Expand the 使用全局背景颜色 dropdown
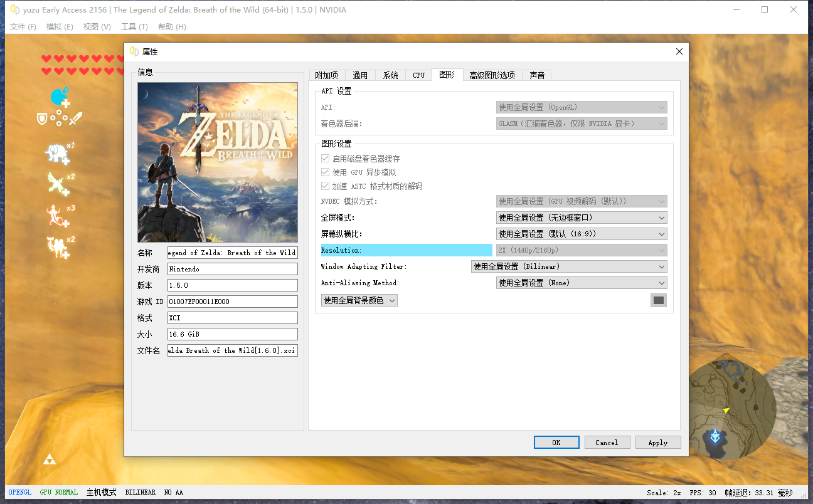 coord(359,300)
